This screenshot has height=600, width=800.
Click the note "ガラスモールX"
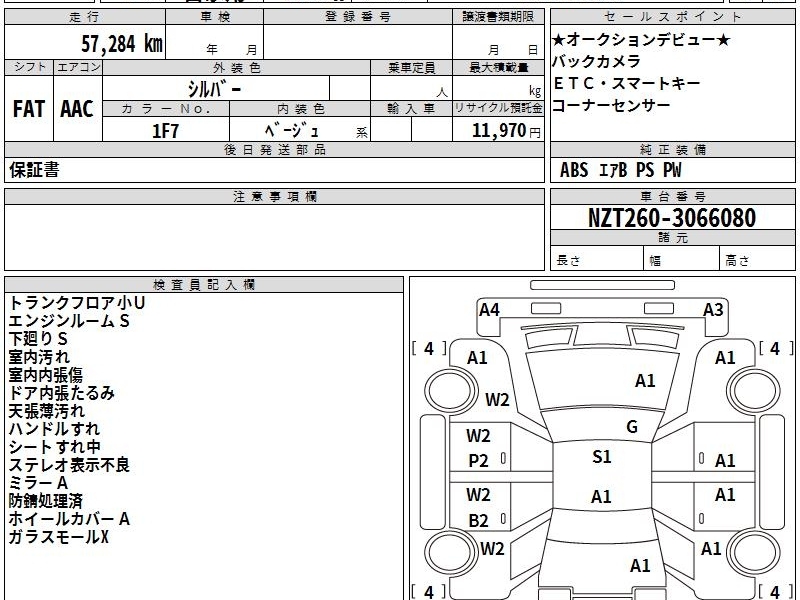click(x=59, y=537)
